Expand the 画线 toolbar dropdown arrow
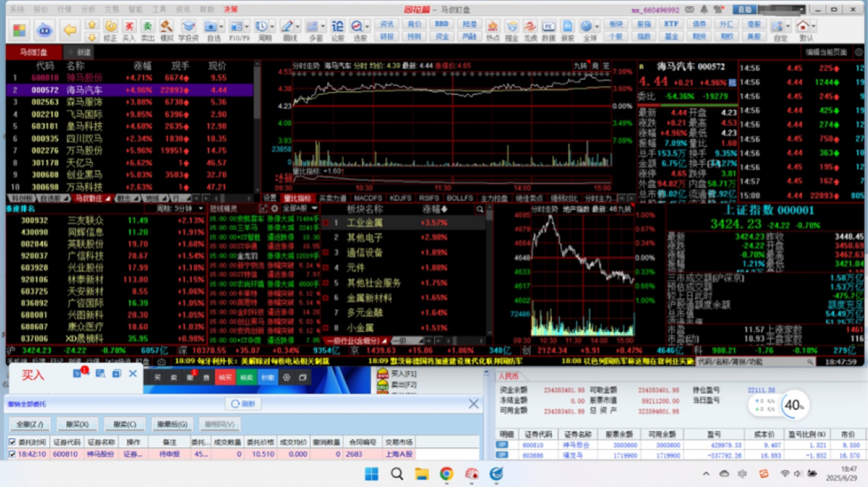 point(296,27)
